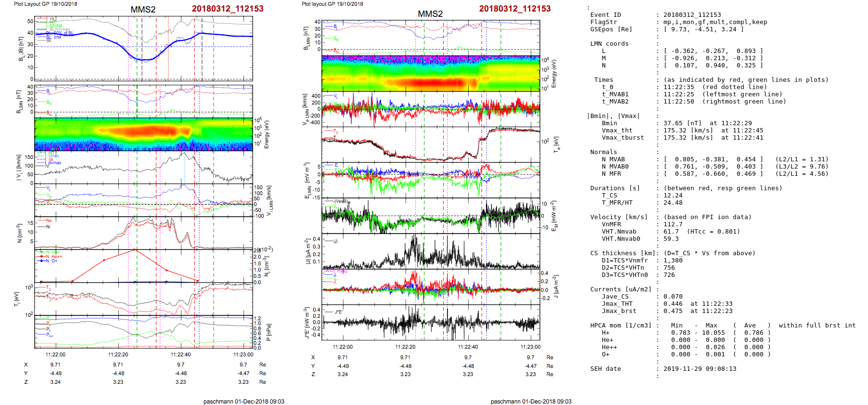
Task: Click the LMN coords heading
Action: point(609,44)
